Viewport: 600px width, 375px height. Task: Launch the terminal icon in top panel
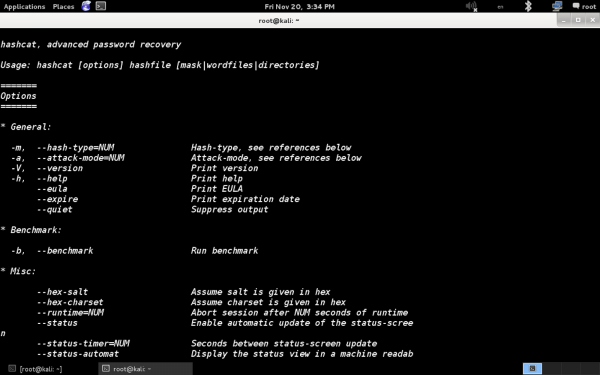point(101,6)
